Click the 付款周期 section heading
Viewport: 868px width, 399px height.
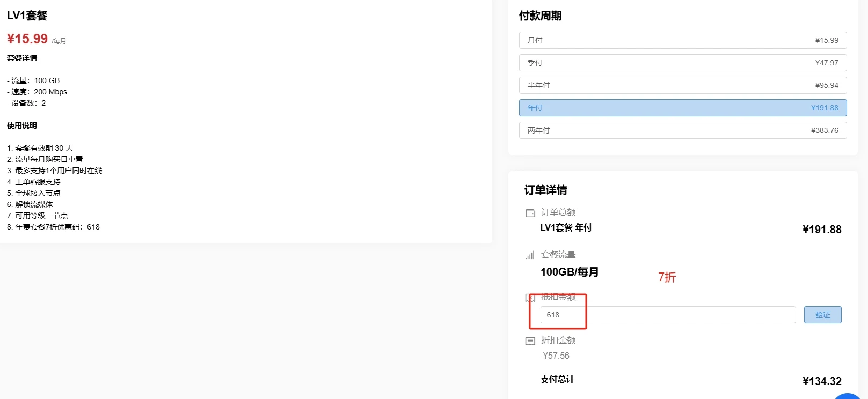point(540,16)
